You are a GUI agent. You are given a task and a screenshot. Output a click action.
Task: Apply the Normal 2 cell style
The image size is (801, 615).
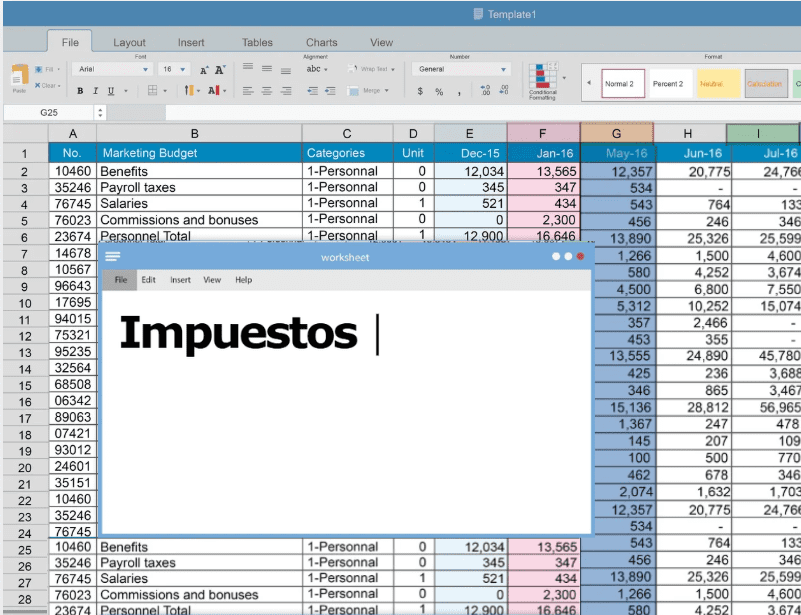tap(623, 84)
